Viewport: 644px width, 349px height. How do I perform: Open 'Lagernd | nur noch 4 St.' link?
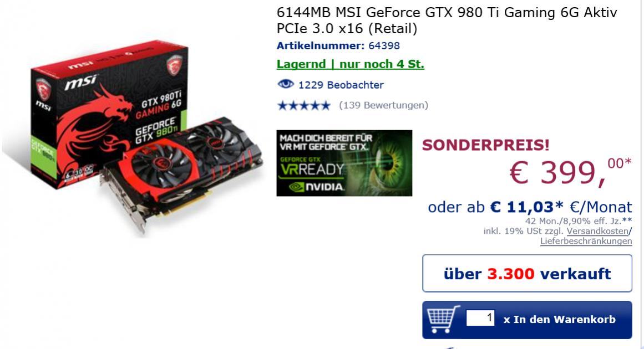pos(351,64)
